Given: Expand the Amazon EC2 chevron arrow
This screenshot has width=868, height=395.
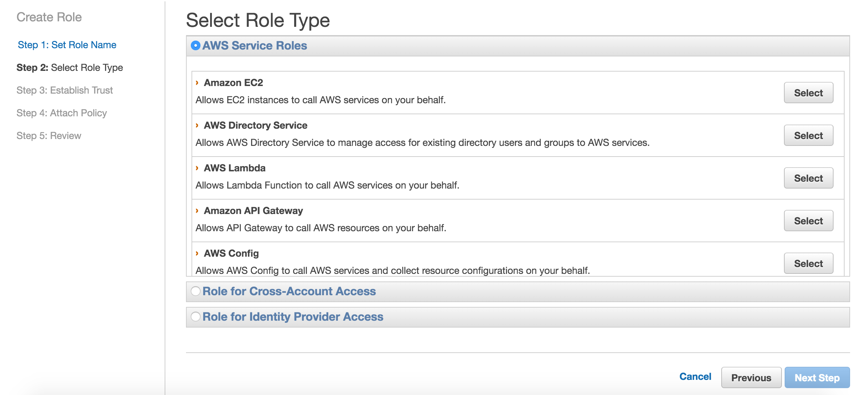Looking at the screenshot, I should 197,83.
